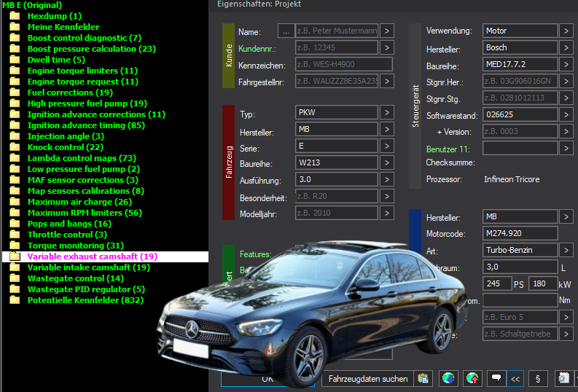This screenshot has width=578, height=392.
Task: Click the Ausführung field showing 3.0
Action: coord(337,179)
